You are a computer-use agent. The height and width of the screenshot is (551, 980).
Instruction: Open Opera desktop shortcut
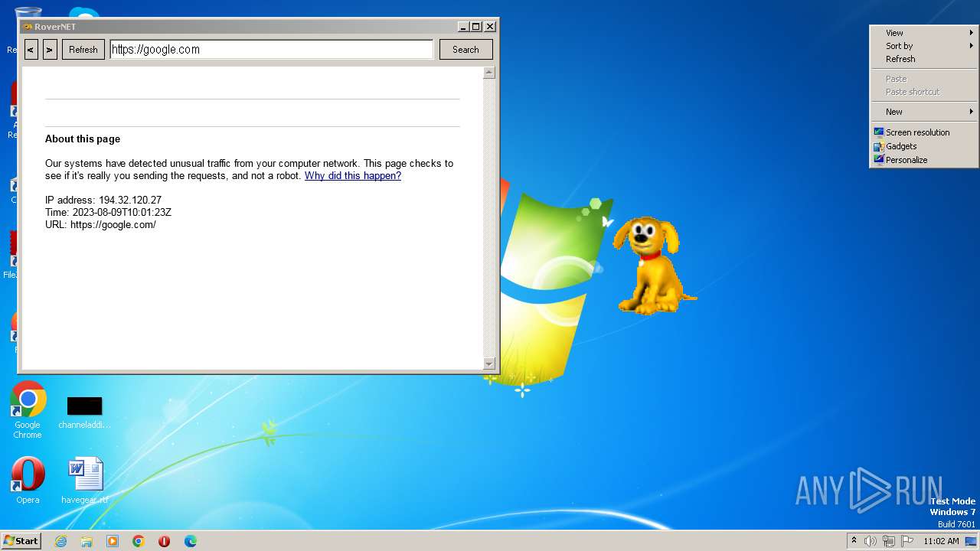28,481
